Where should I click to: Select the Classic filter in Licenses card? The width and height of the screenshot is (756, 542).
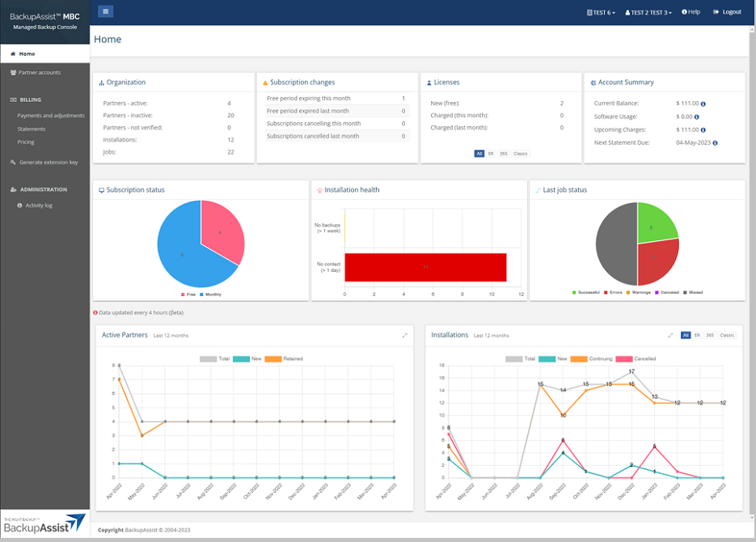click(x=521, y=154)
